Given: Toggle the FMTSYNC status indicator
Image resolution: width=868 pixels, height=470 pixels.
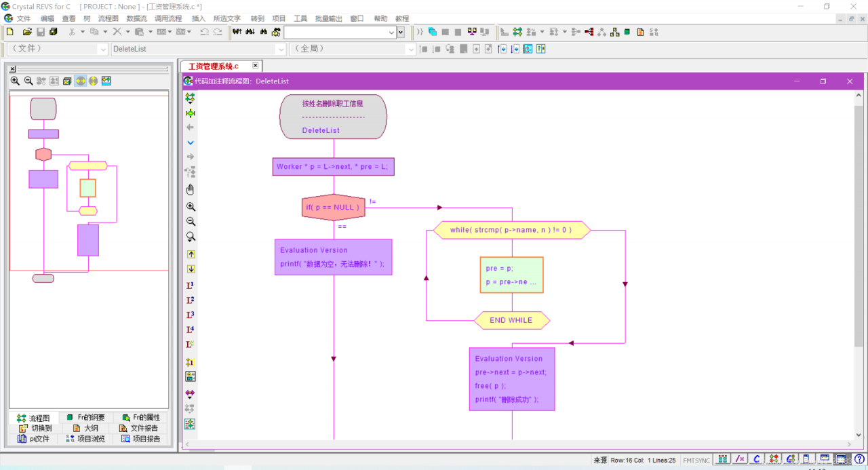Looking at the screenshot, I should 696,461.
